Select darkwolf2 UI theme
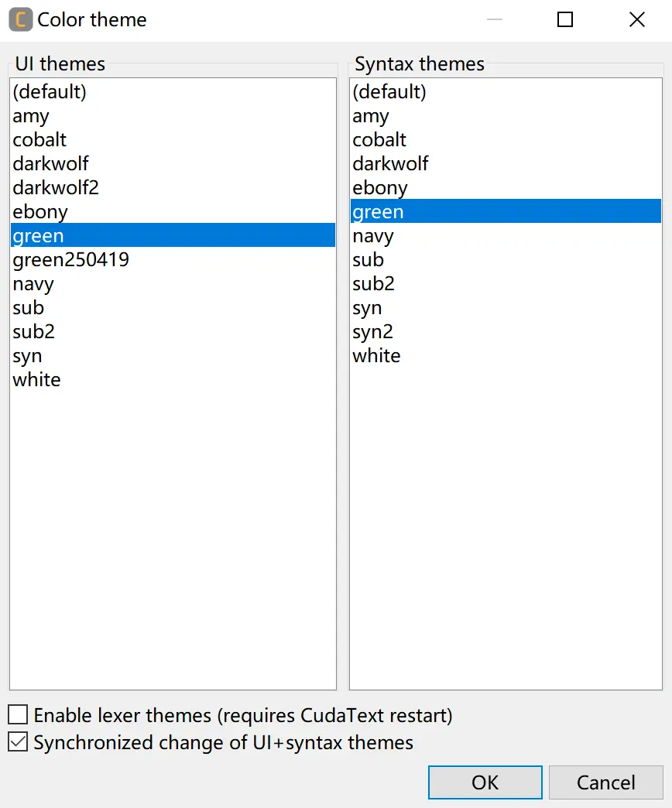The width and height of the screenshot is (672, 808). point(56,187)
